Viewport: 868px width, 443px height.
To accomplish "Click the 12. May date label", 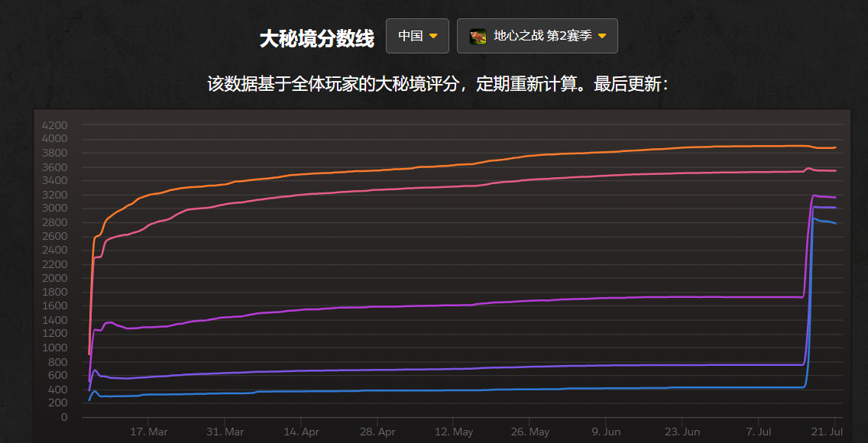I will (453, 432).
